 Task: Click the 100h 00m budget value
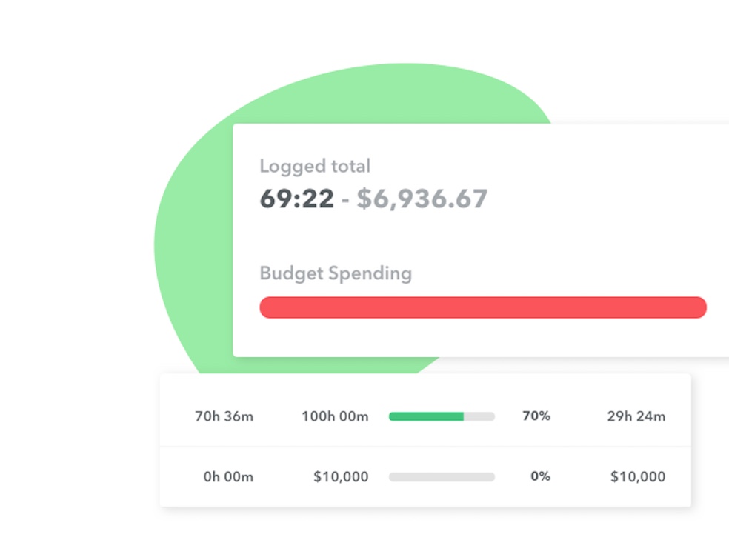[x=335, y=416]
